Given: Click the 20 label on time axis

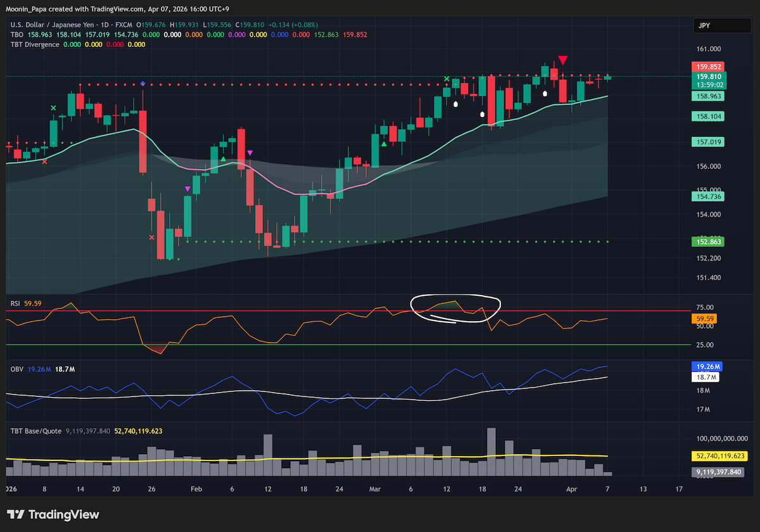Looking at the screenshot, I should click(115, 490).
